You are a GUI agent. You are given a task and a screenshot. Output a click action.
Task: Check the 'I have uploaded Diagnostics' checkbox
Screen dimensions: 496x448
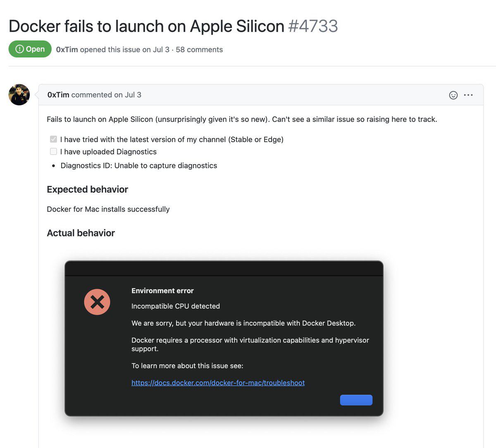point(53,152)
